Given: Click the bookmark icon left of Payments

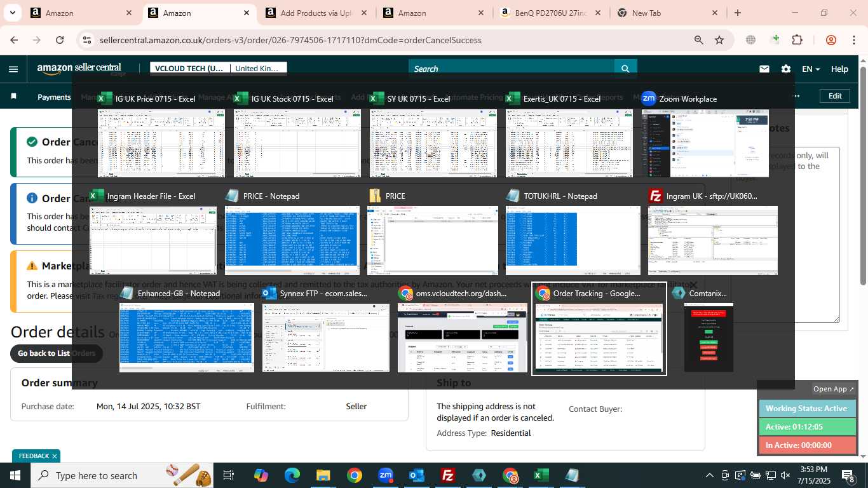Looking at the screenshot, I should click(x=13, y=97).
